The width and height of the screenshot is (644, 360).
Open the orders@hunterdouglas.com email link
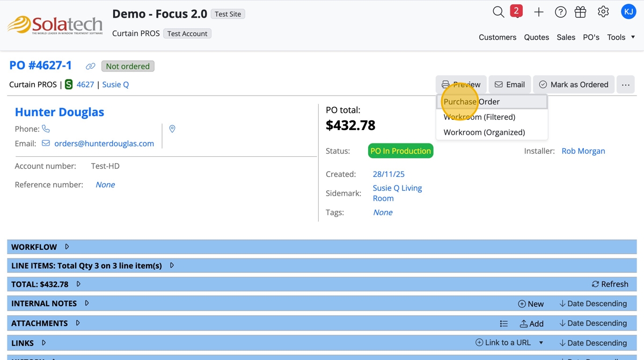[x=104, y=143]
